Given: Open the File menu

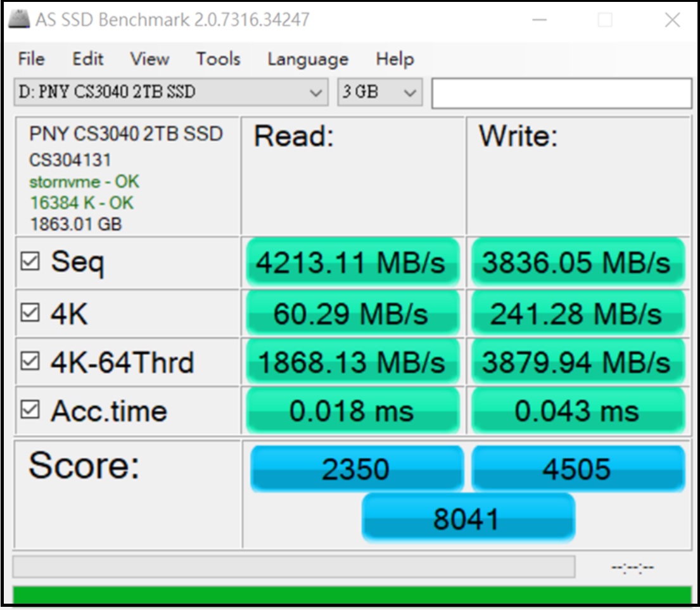Looking at the screenshot, I should click(31, 59).
